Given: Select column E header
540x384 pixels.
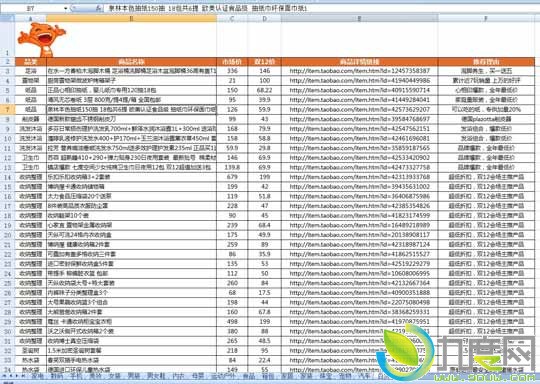Looking at the screenshot, I should 360,18.
